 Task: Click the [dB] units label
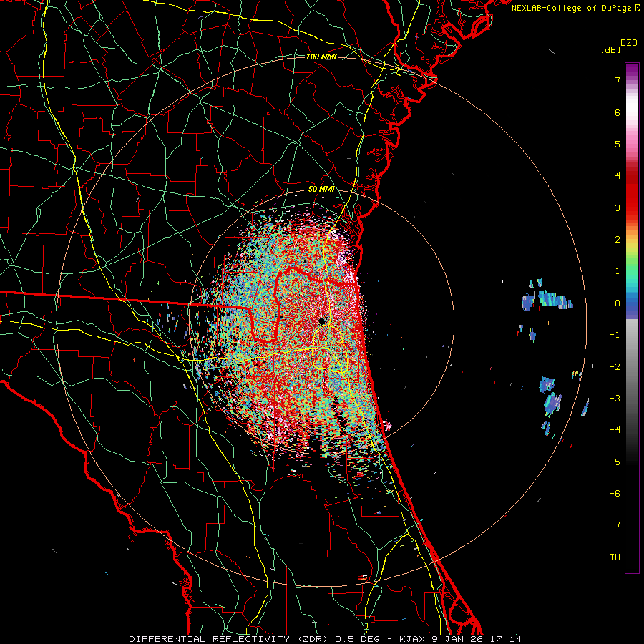pyautogui.click(x=610, y=49)
